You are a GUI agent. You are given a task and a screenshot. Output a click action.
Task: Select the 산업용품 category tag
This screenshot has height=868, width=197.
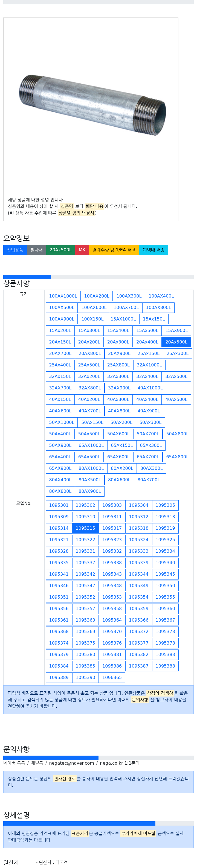[x=15, y=250]
